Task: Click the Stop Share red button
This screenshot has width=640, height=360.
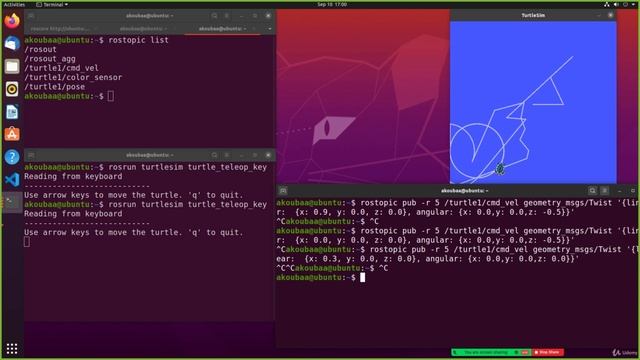Action: pyautogui.click(x=548, y=352)
